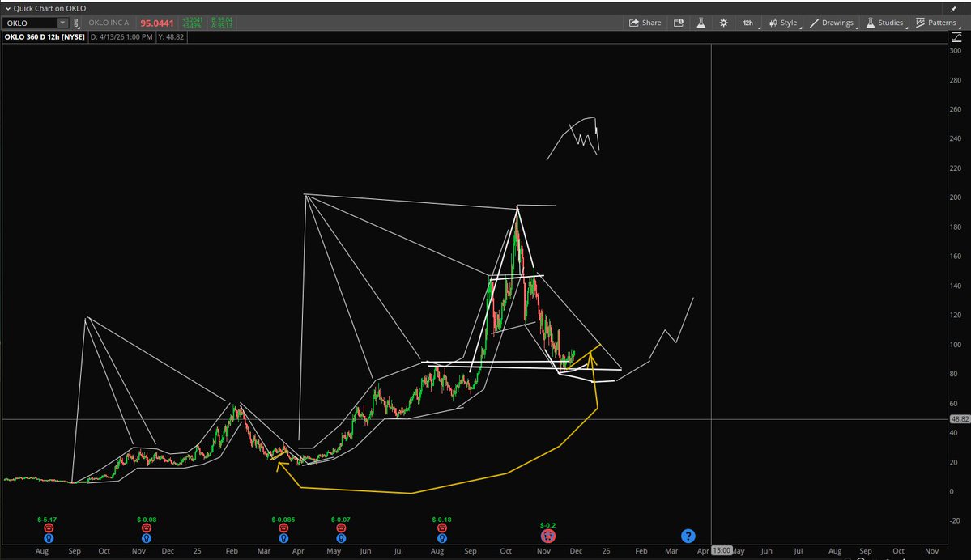This screenshot has width=971, height=560.
Task: Open the Patterns menu
Action: click(x=936, y=23)
